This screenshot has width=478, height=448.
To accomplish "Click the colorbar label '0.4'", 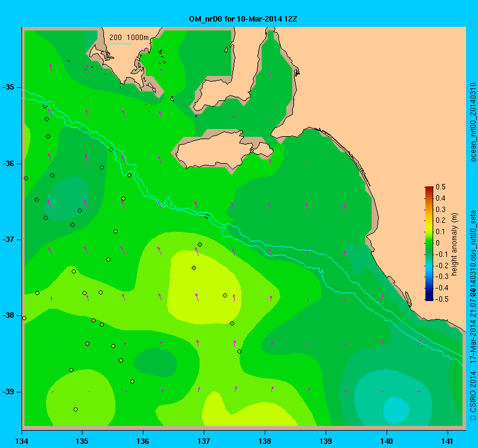I will (x=440, y=198).
